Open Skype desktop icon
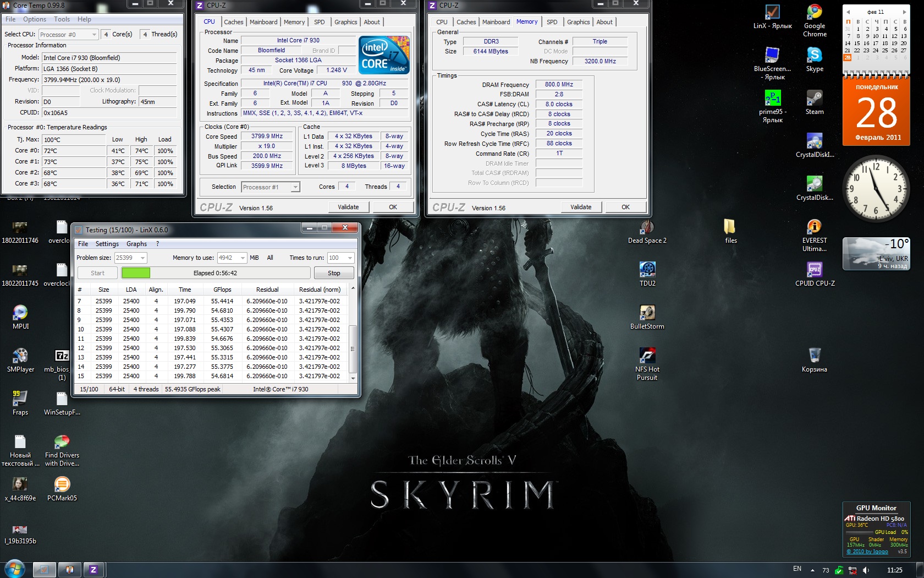The height and width of the screenshot is (578, 924). pos(815,59)
